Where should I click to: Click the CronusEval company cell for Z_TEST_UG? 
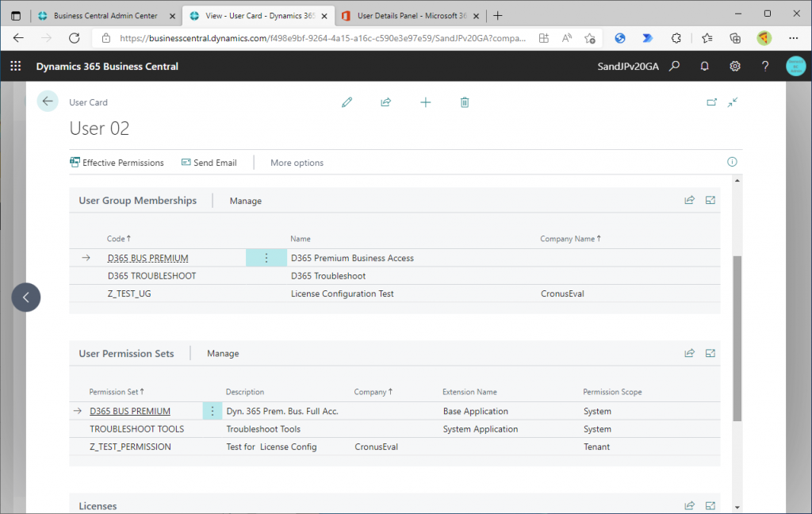pos(562,293)
